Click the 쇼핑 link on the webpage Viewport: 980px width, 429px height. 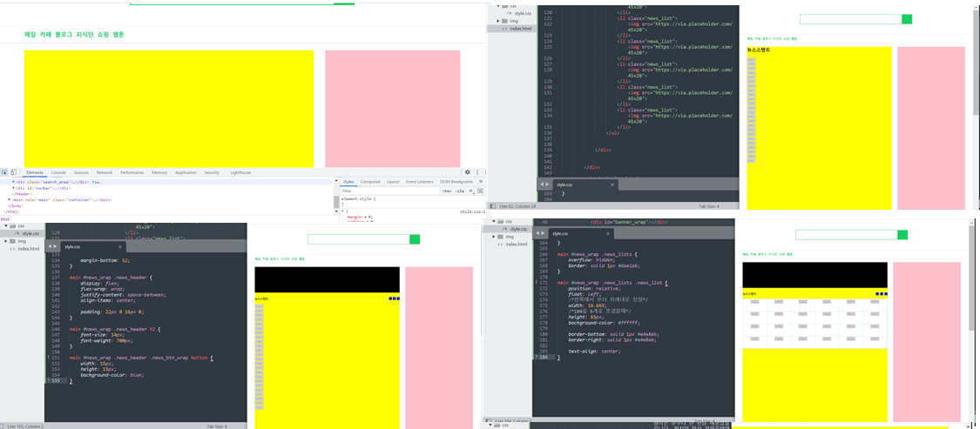tap(103, 34)
